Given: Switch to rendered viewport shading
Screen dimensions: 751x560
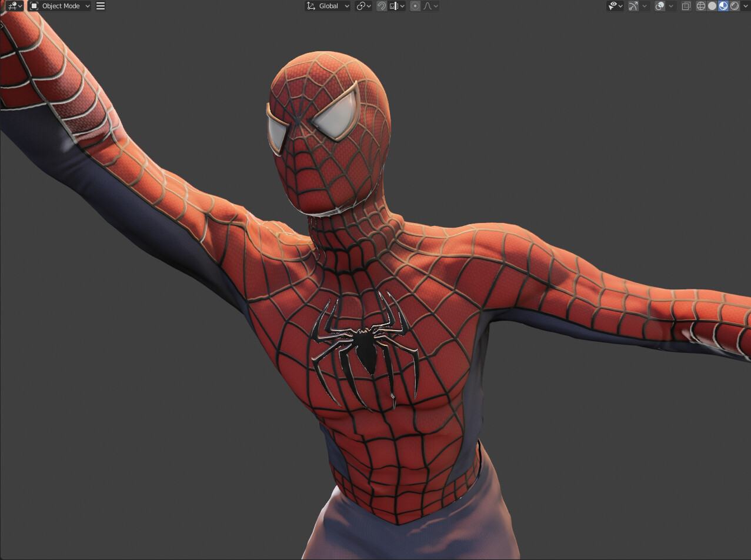Looking at the screenshot, I should [x=735, y=6].
